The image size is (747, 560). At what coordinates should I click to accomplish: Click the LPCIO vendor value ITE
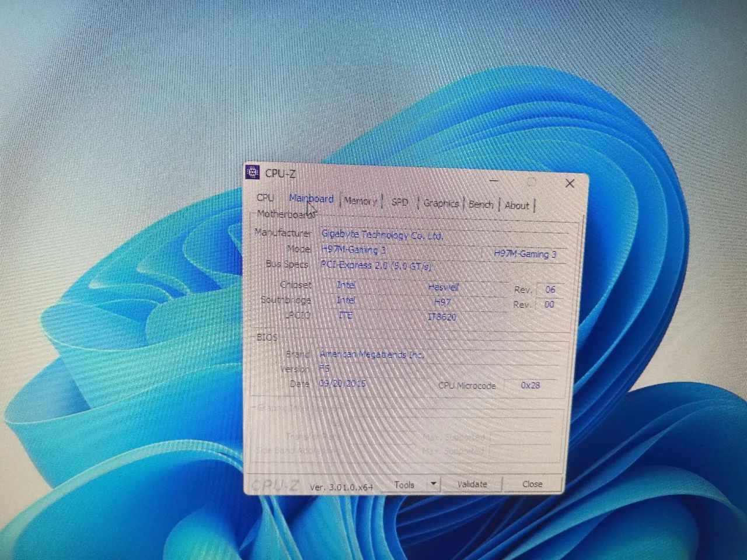[345, 315]
